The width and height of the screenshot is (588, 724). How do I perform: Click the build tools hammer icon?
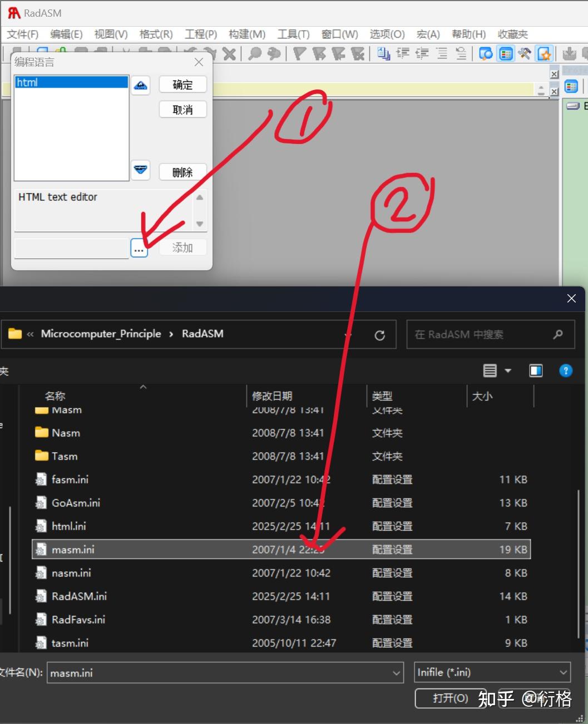(525, 53)
